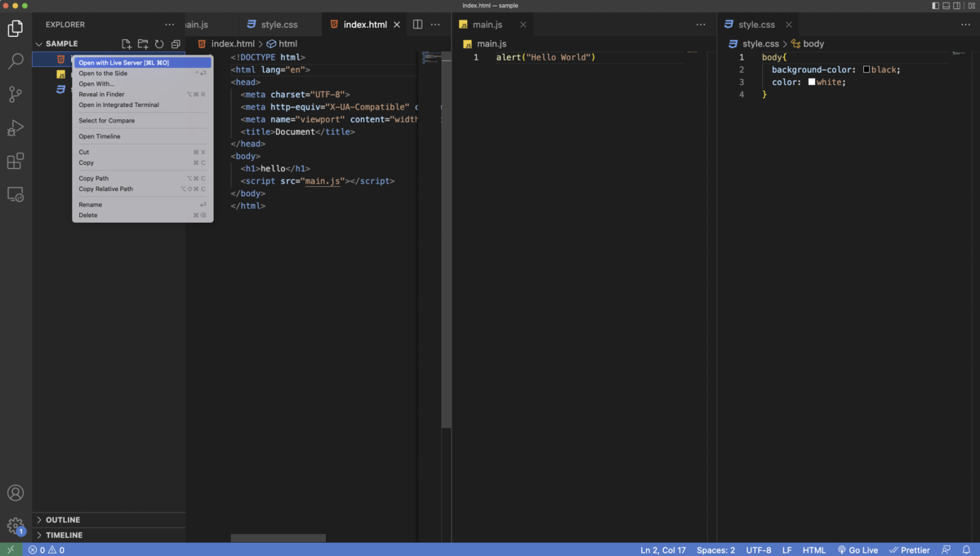Click the Go Live button in status bar
The image size is (980, 556).
coord(857,549)
